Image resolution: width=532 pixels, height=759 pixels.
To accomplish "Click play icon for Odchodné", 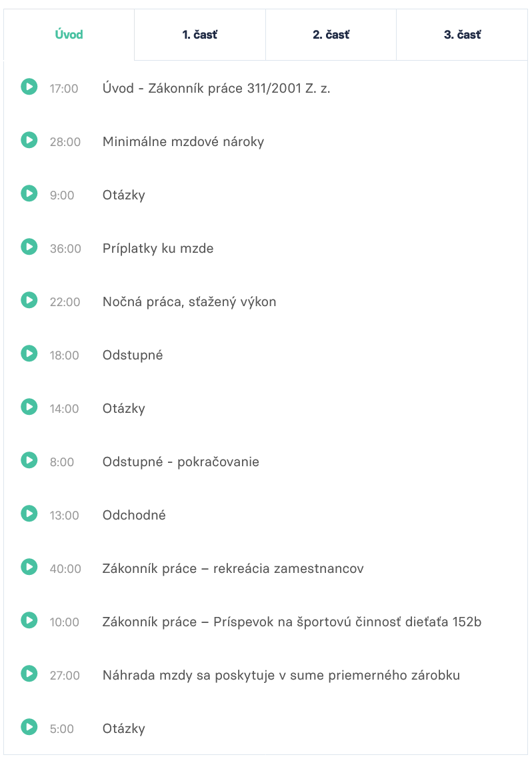I will point(29,513).
